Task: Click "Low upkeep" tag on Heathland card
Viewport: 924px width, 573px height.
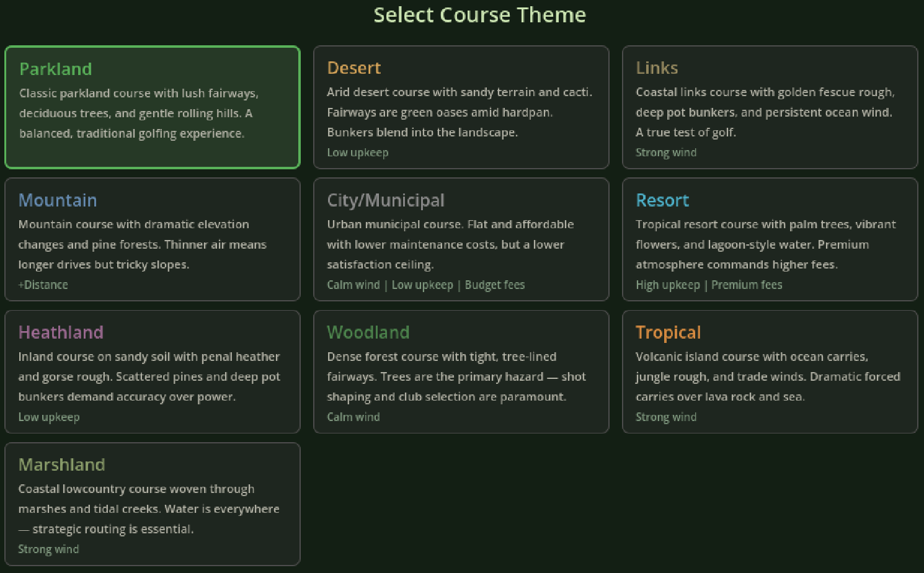Action: click(49, 417)
